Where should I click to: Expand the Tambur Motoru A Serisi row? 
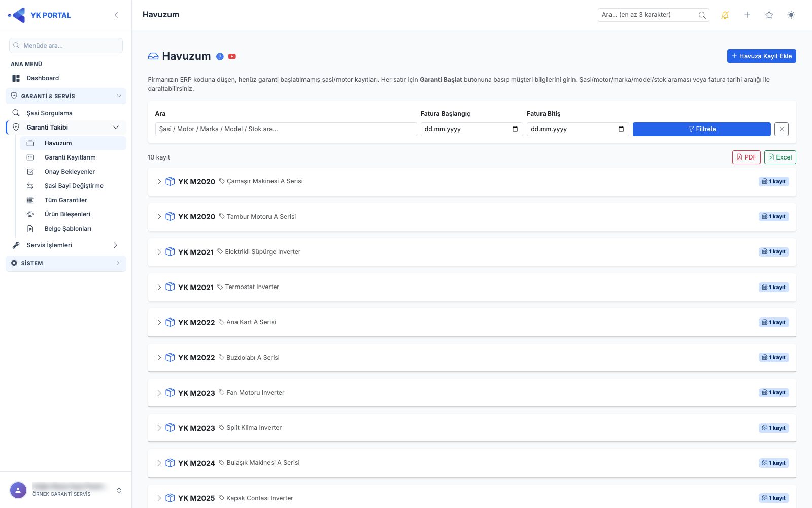click(x=472, y=217)
